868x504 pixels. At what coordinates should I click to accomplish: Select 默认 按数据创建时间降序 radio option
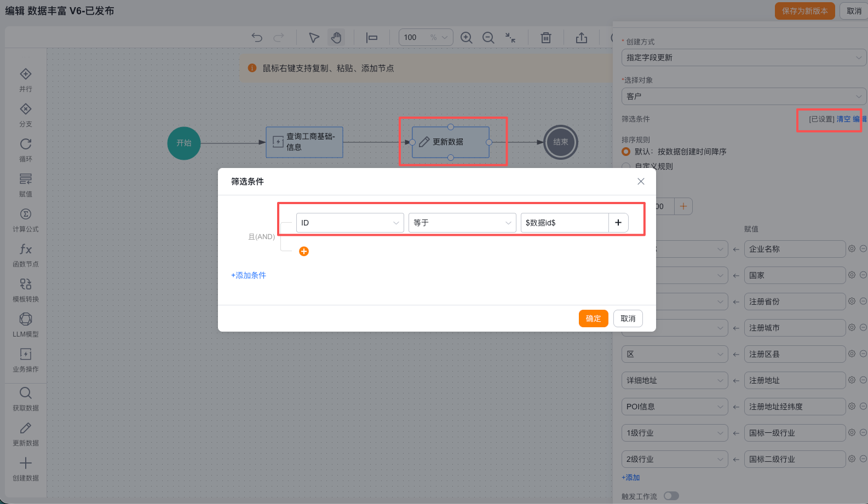pyautogui.click(x=626, y=152)
